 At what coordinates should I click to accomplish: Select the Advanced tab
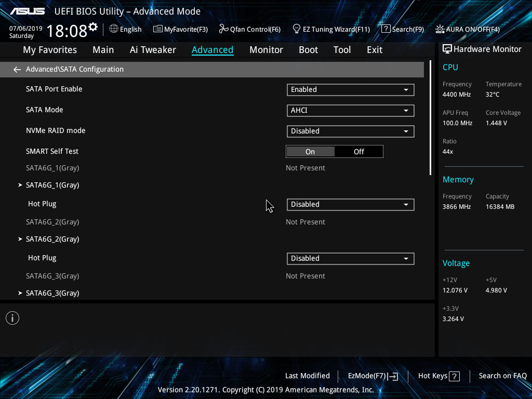(x=212, y=50)
